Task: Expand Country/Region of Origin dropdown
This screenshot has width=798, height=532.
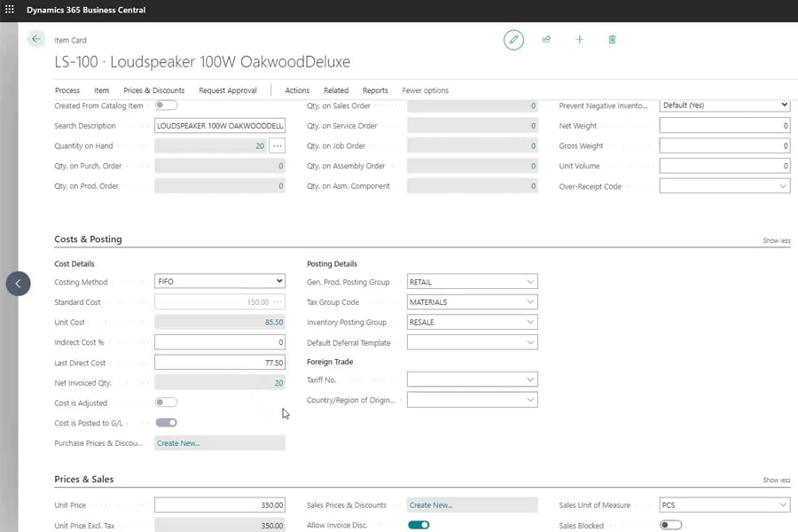Action: (530, 400)
